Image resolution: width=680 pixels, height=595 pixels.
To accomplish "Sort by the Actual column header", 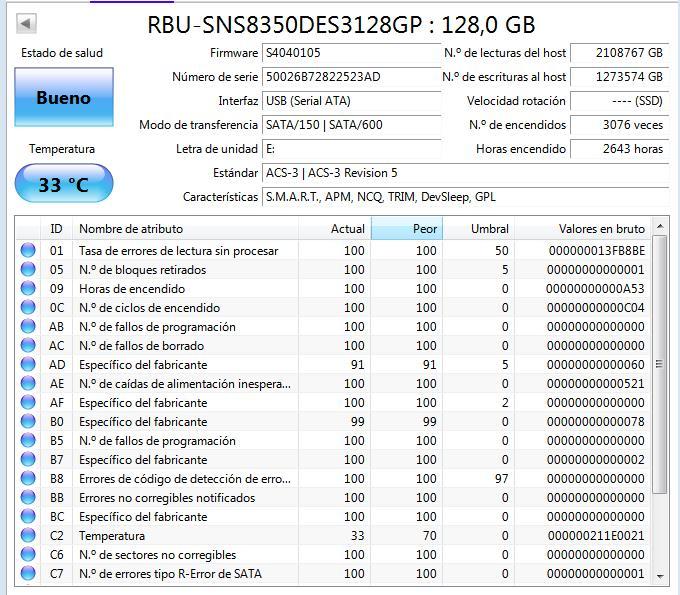I will [x=334, y=229].
